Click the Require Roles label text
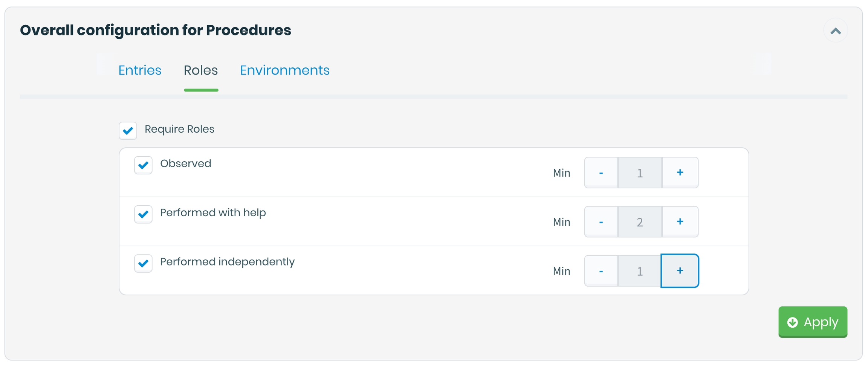 click(179, 129)
